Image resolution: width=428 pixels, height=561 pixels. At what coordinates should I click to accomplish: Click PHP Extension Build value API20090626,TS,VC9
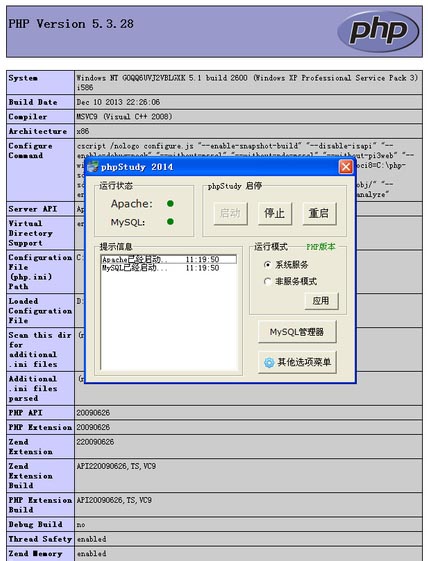[114, 500]
